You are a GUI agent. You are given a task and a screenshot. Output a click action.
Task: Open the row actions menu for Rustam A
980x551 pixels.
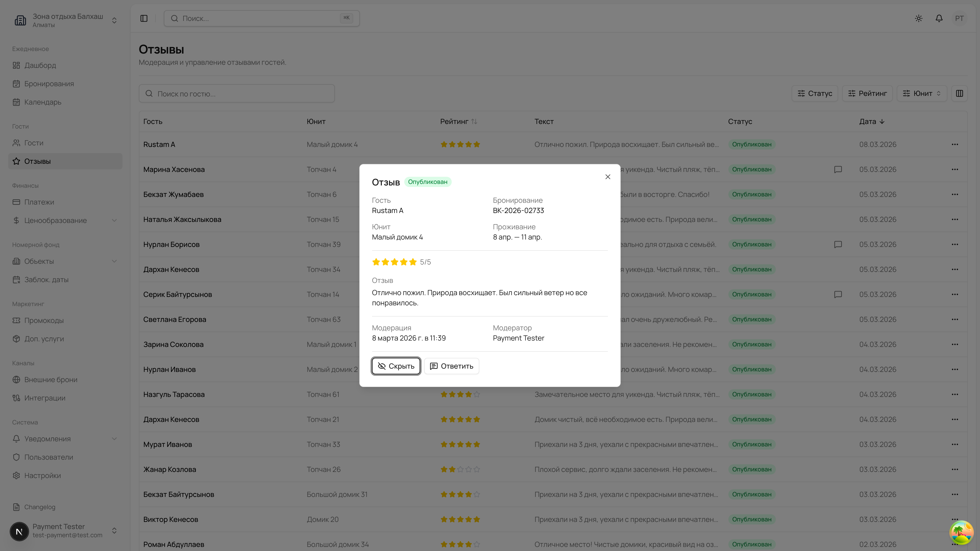tap(954, 144)
